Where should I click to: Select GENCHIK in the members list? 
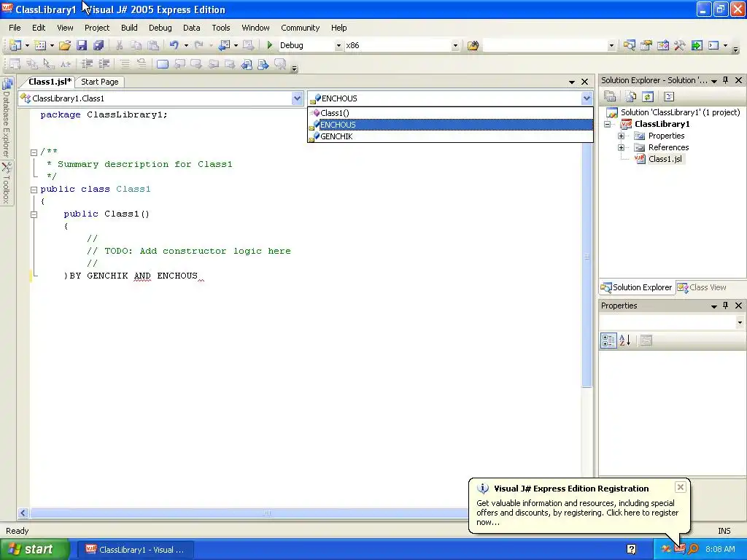click(x=450, y=136)
